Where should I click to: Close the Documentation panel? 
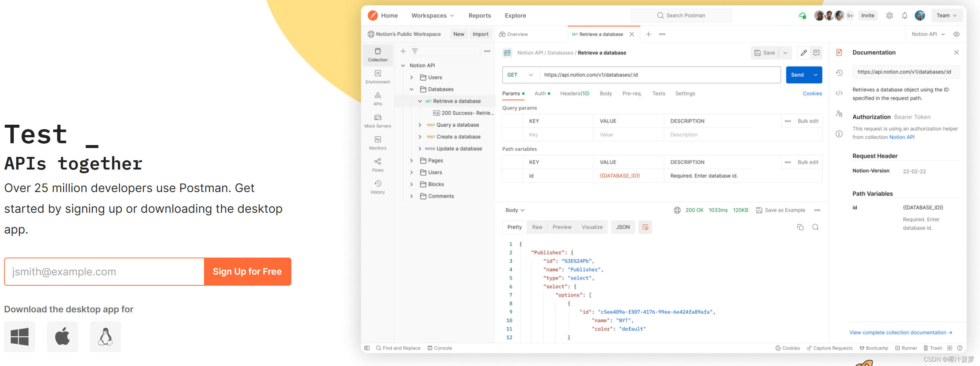click(956, 53)
